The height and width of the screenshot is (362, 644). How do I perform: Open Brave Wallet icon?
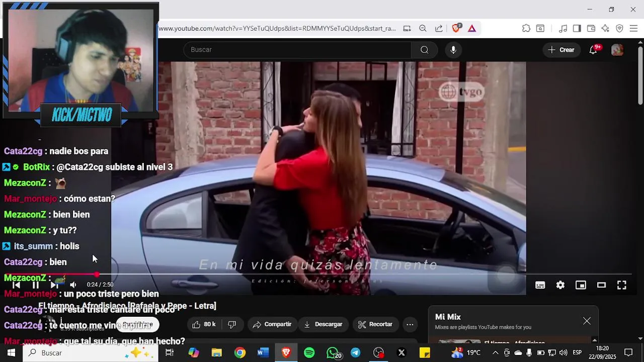[x=591, y=29]
